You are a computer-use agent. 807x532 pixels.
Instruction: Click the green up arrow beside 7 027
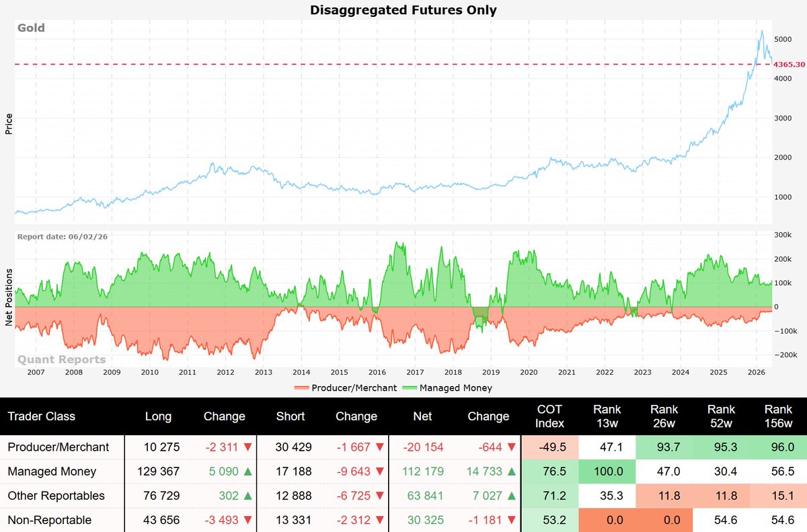pos(512,496)
